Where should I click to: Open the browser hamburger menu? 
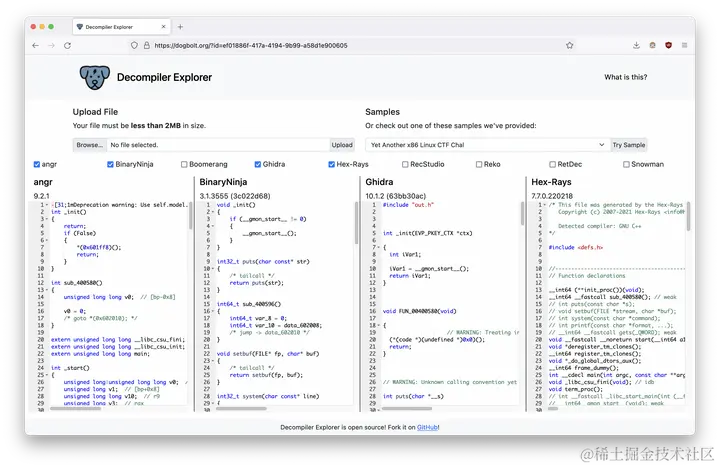(x=684, y=45)
